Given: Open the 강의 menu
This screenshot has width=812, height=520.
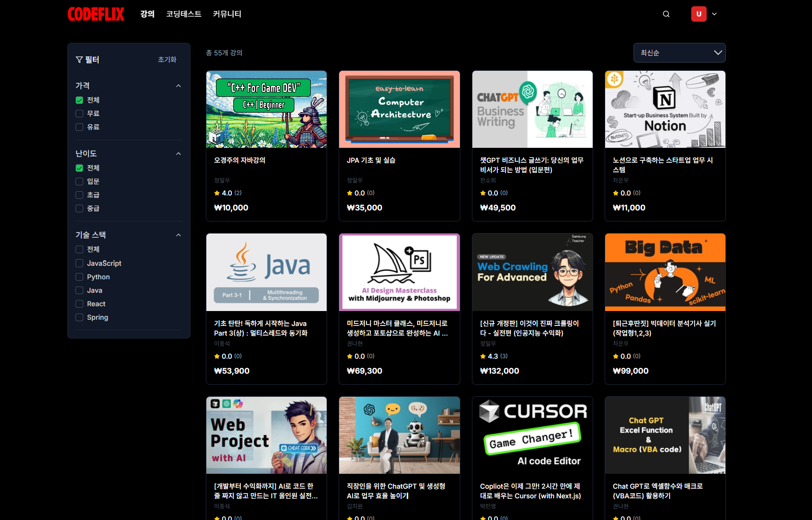Looking at the screenshot, I should [147, 14].
